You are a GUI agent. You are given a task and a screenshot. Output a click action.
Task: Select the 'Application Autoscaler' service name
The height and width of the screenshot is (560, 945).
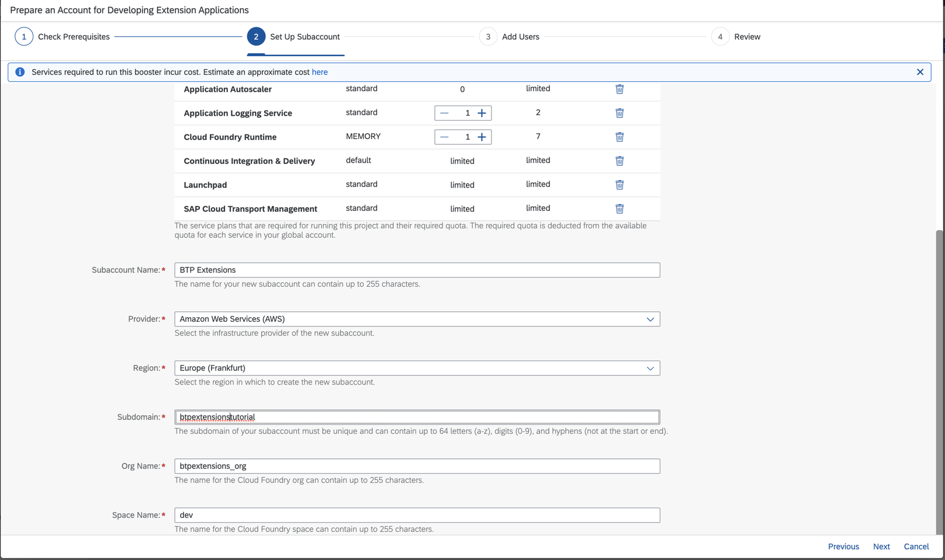[x=227, y=89]
